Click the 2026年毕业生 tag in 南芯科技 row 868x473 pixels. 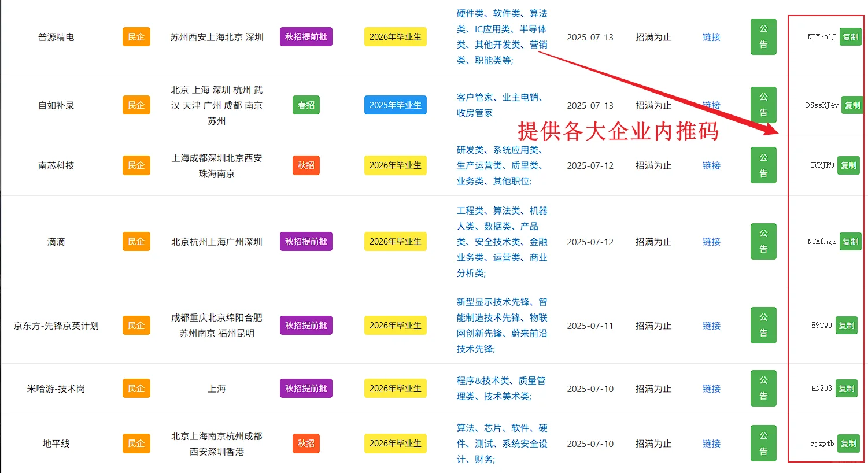[396, 165]
